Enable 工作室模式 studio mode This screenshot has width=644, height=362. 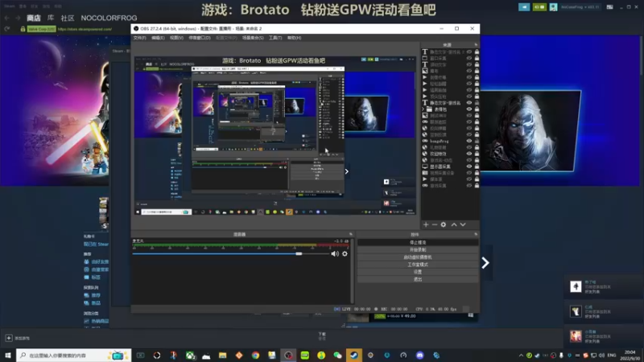(418, 265)
